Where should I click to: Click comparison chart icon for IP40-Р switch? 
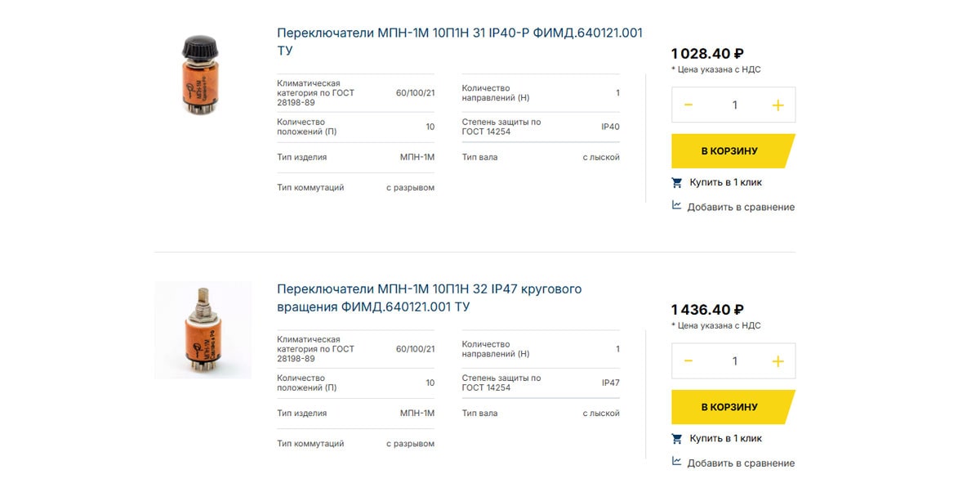pyautogui.click(x=677, y=206)
